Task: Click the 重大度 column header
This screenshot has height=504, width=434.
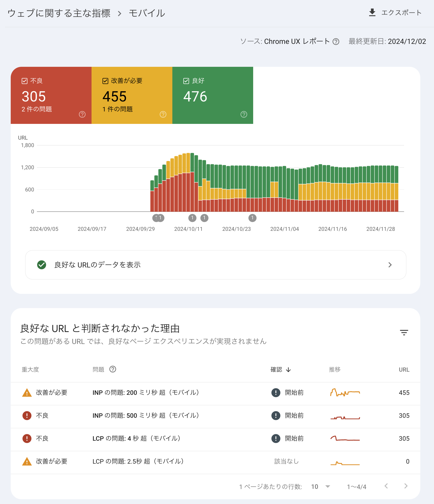Action: click(30, 369)
